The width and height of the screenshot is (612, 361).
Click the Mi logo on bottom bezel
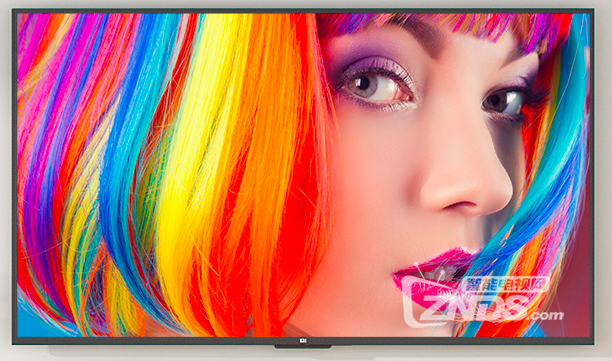pos(303,341)
